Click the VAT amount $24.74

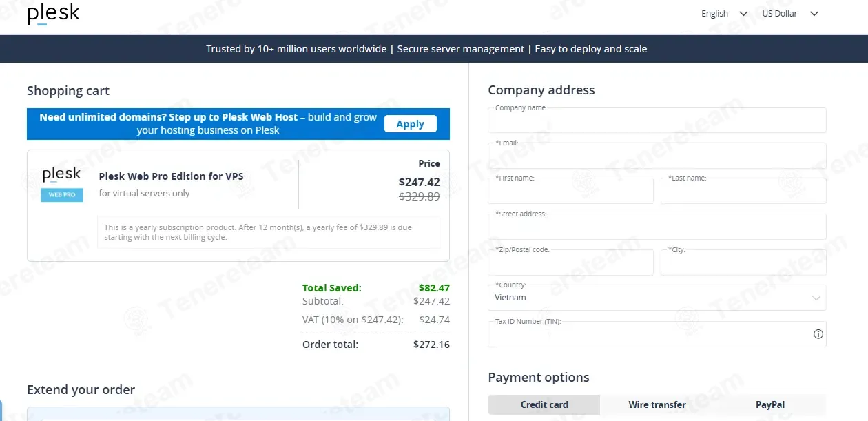coord(434,320)
